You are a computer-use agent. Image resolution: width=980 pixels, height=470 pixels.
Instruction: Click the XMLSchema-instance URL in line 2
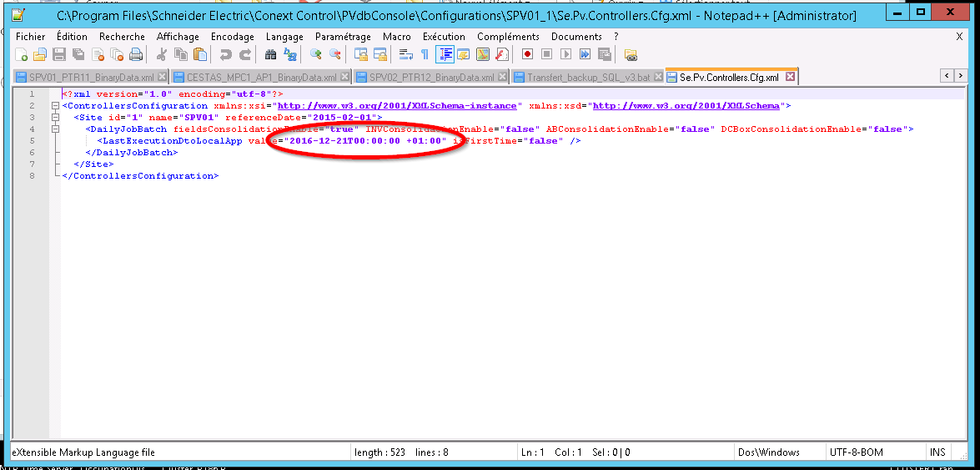pyautogui.click(x=399, y=106)
